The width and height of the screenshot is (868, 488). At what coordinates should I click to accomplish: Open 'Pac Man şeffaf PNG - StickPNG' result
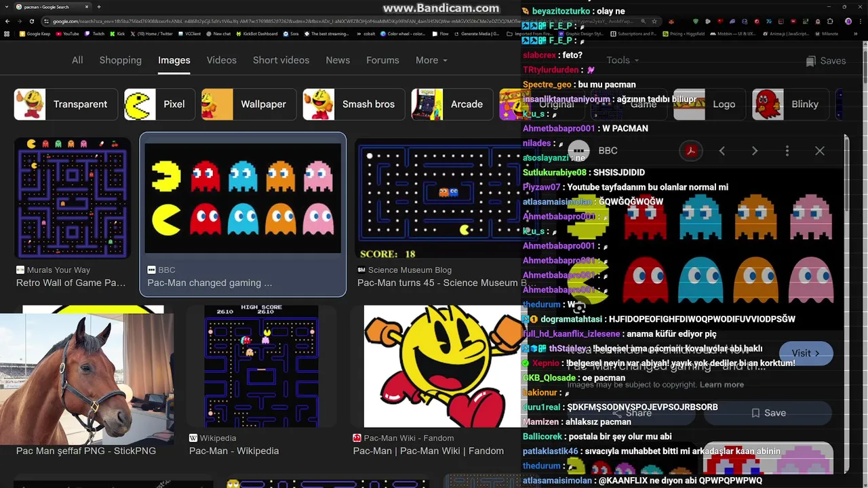point(86,451)
